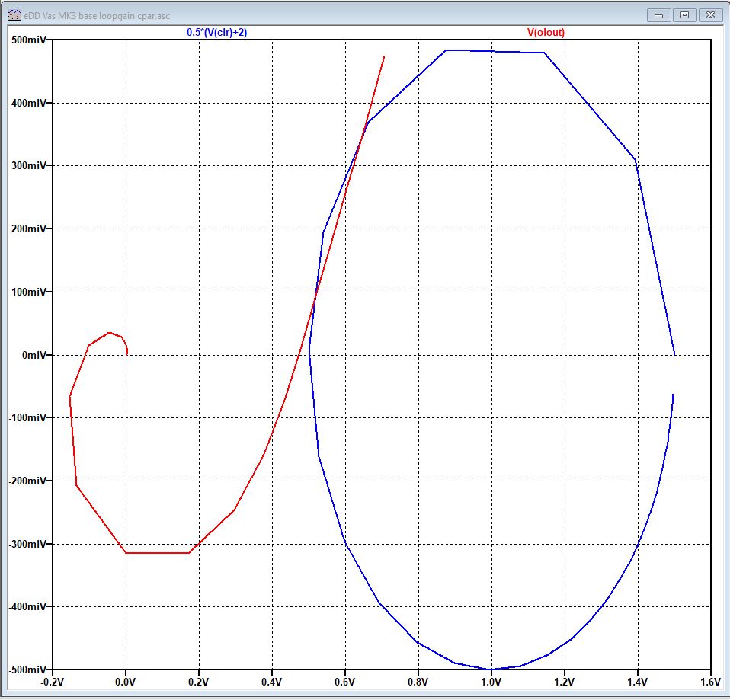The height and width of the screenshot is (700, 730).
Task: Click the 0.6V horizontal axis label
Action: coord(345,682)
